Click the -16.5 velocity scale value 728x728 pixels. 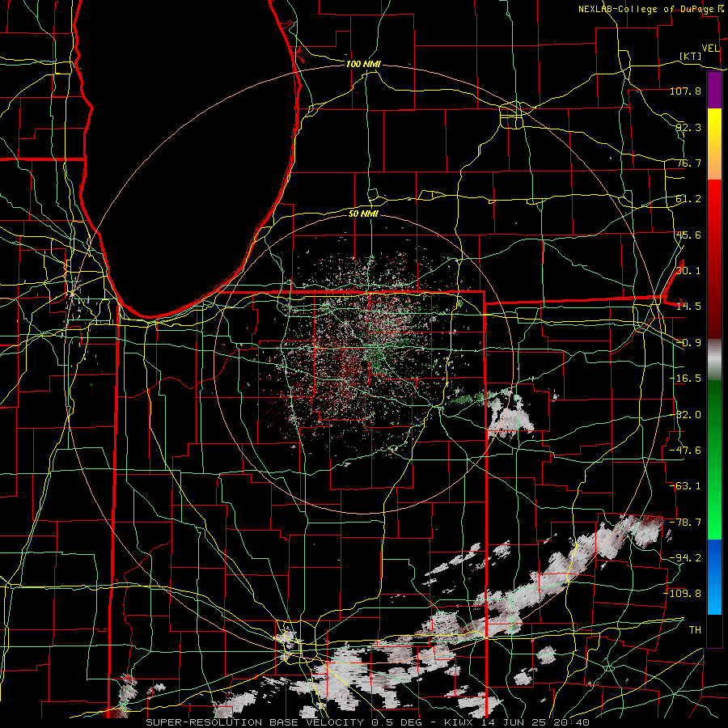point(685,379)
